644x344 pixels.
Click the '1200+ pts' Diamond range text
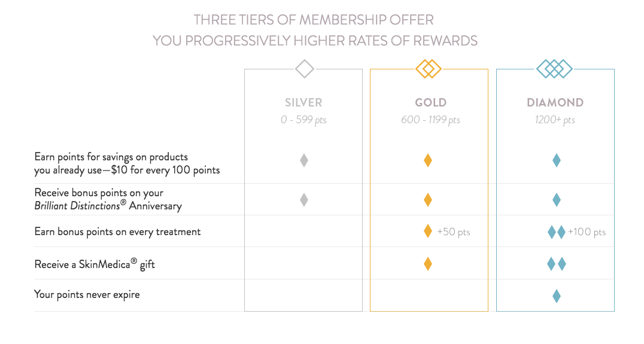[555, 120]
